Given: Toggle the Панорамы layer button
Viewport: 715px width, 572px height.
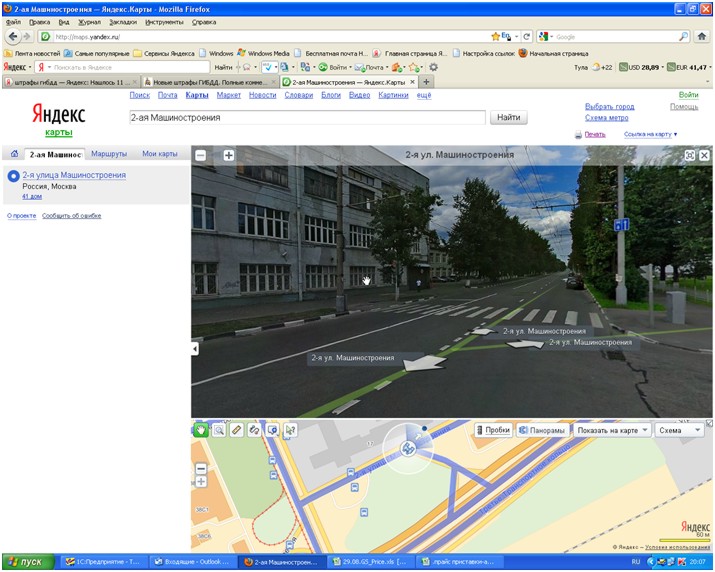Looking at the screenshot, I should pos(543,430).
